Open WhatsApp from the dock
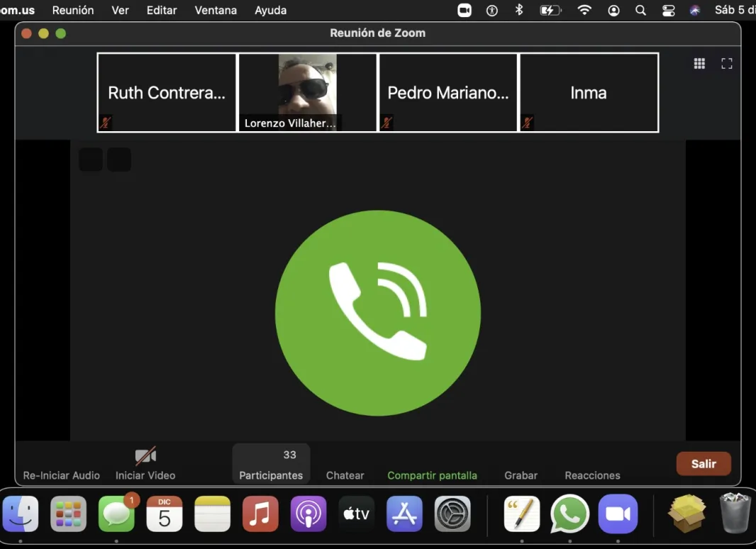This screenshot has width=756, height=549. [569, 514]
